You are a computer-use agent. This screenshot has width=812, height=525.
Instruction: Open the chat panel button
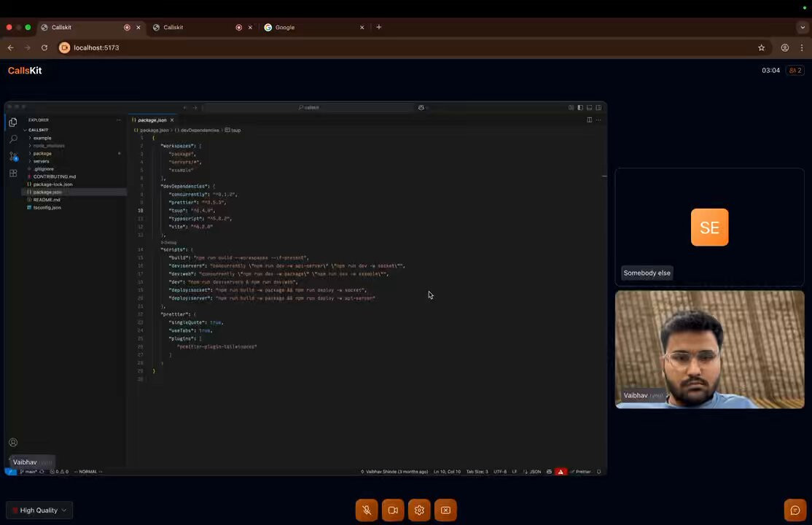(x=795, y=510)
